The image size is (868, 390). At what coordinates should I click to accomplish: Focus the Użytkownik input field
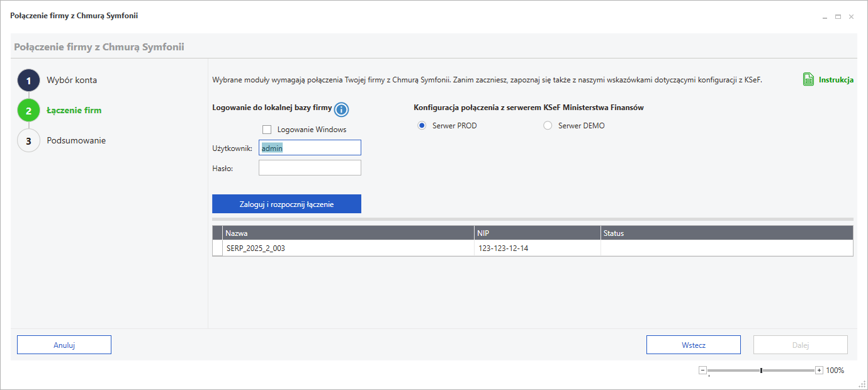click(310, 148)
